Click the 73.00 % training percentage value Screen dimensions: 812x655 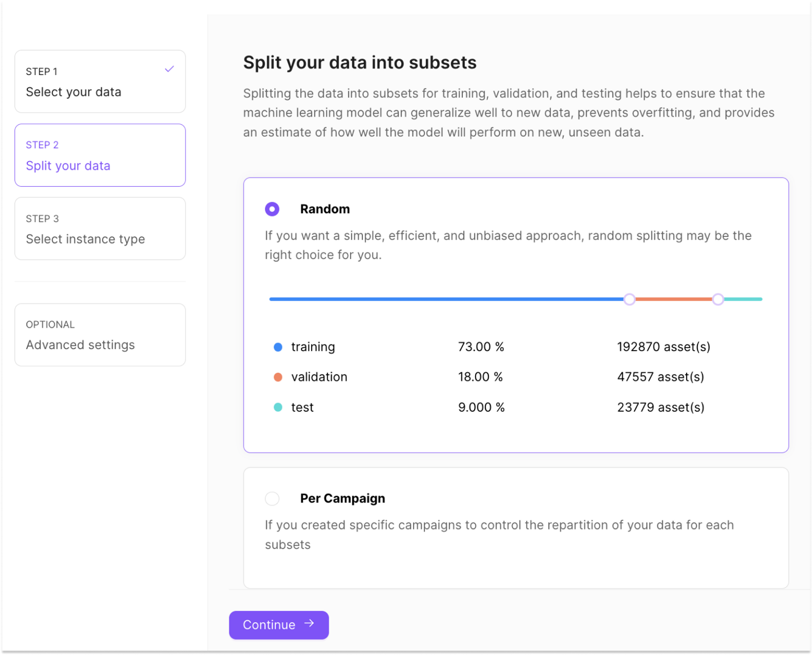pyautogui.click(x=481, y=347)
